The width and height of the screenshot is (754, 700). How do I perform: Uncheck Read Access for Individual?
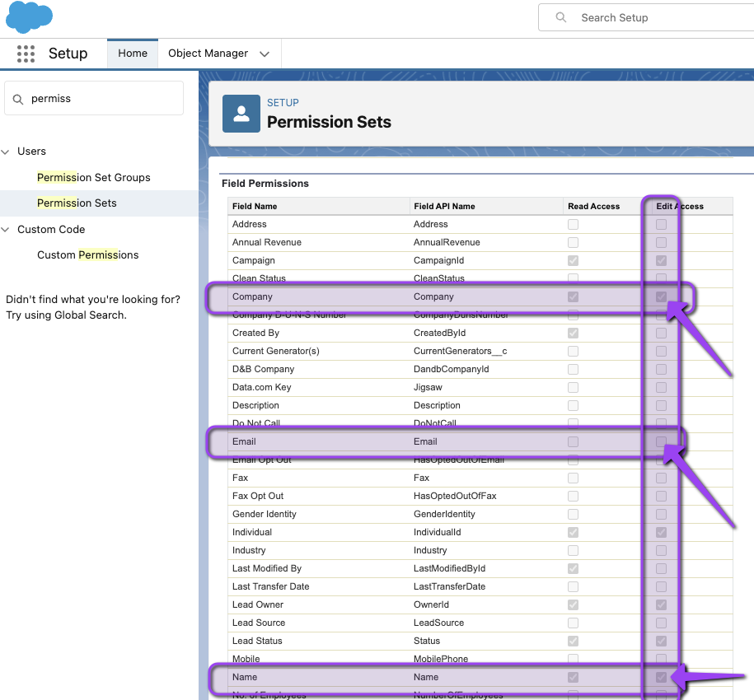click(x=573, y=532)
